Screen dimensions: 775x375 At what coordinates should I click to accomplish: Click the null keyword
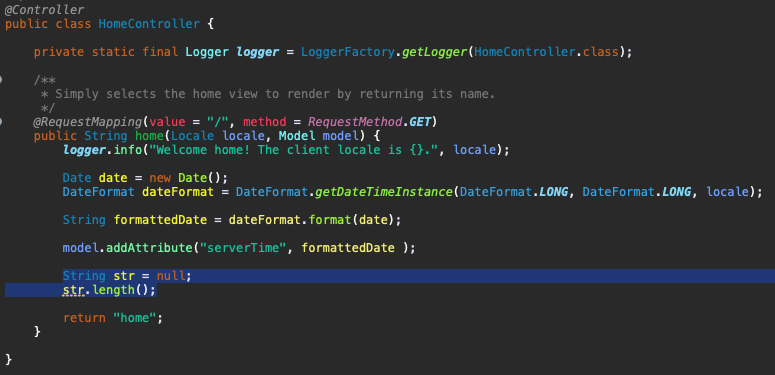171,276
